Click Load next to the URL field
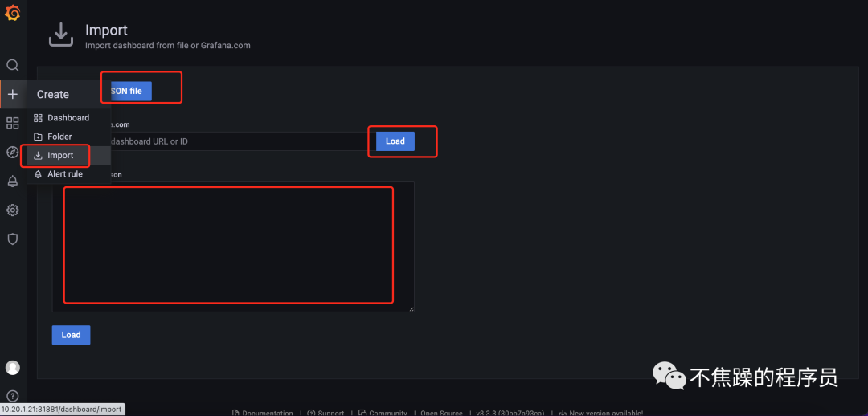This screenshot has width=868, height=416. click(x=395, y=141)
